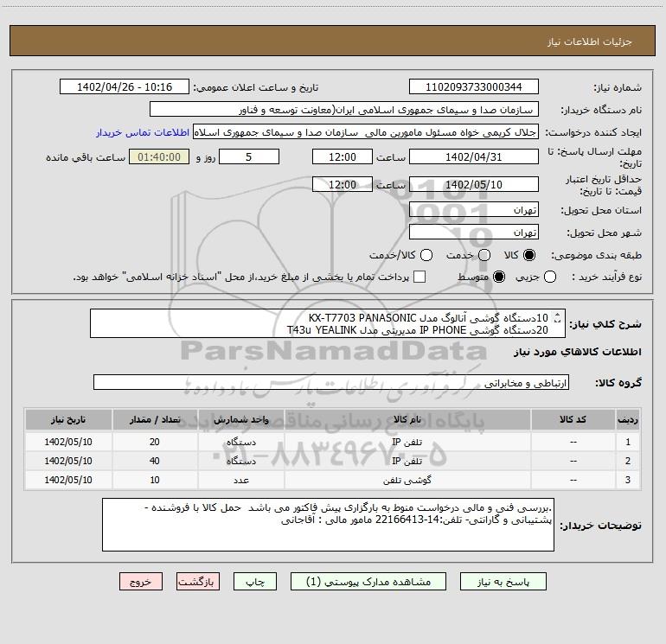Click unit عدد in row 3
The image size is (666, 644).
(x=240, y=480)
